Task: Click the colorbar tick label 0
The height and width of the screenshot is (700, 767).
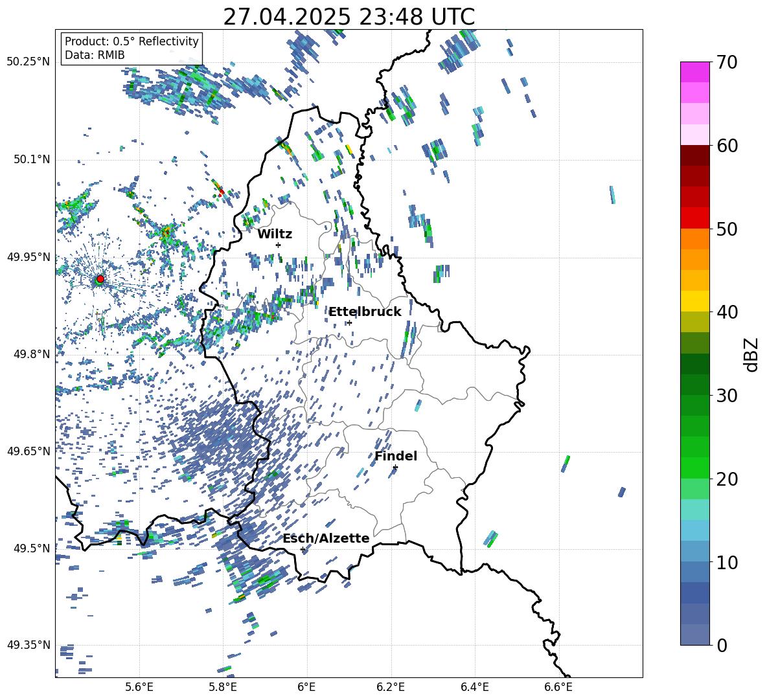Action: 722,645
